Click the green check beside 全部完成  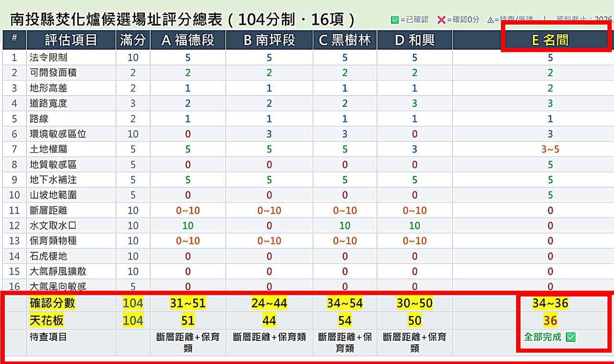coord(571,337)
